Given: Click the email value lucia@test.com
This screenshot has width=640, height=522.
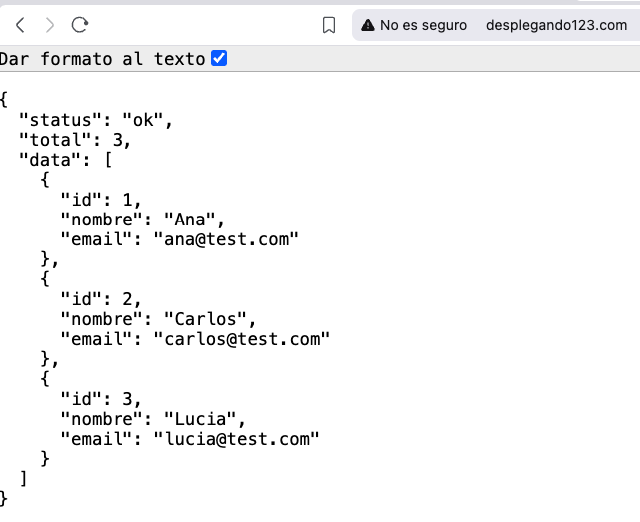Looking at the screenshot, I should (236, 438).
